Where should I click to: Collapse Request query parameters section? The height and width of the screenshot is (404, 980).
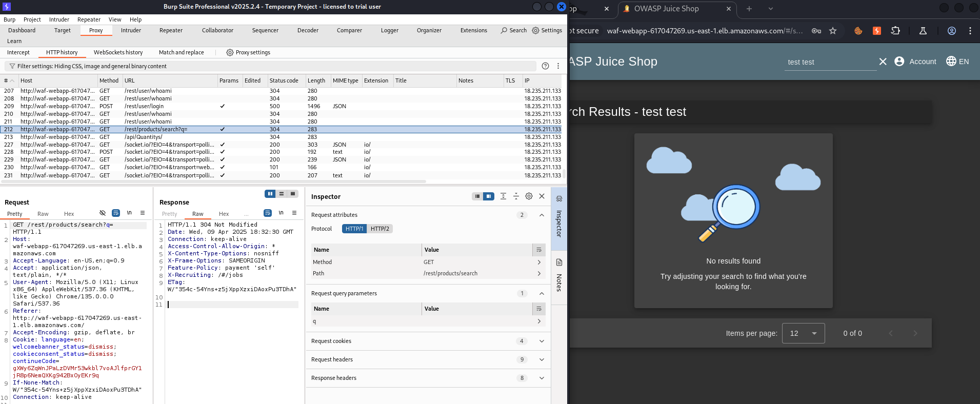pyautogui.click(x=542, y=293)
